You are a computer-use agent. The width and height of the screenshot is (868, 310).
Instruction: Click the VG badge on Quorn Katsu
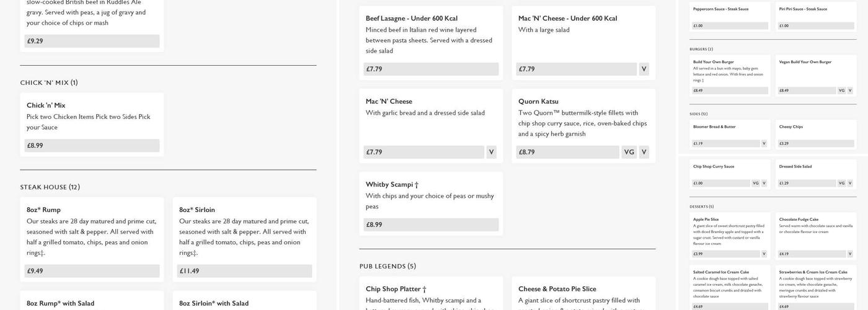[629, 152]
